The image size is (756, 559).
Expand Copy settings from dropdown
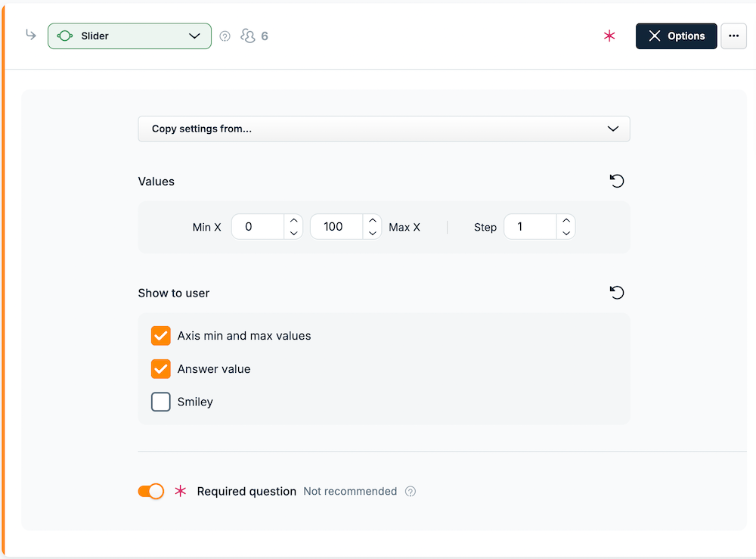coord(384,129)
